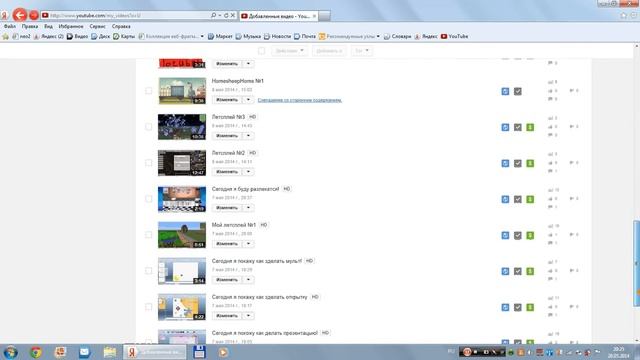Viewport: 640px width, 360px height.
Task: Click Изменить button for Летсплей №3
Action: click(227, 136)
